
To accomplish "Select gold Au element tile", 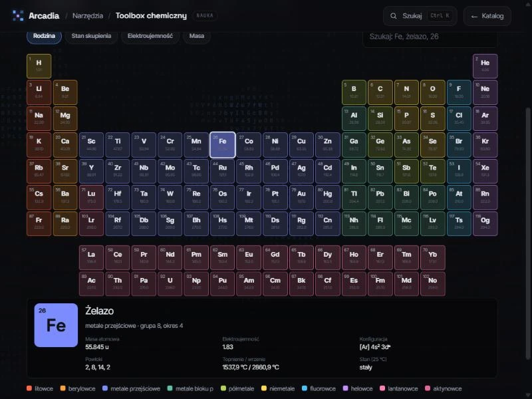I will coord(301,198).
